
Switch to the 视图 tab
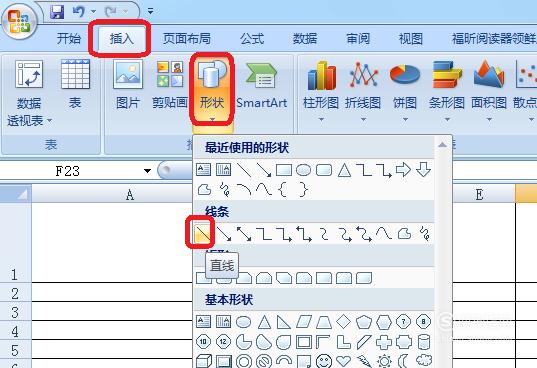(411, 38)
